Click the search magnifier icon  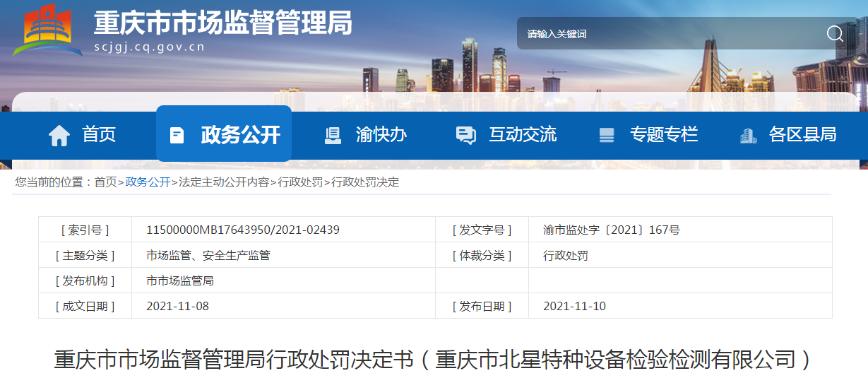(x=835, y=33)
